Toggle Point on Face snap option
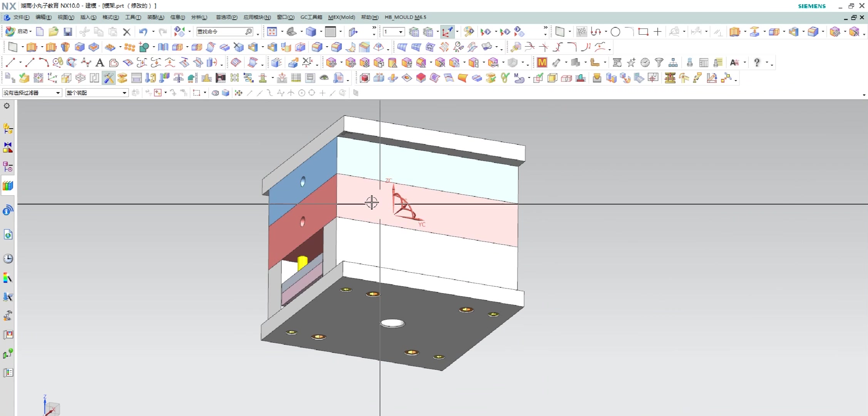868x416 pixels. point(343,93)
